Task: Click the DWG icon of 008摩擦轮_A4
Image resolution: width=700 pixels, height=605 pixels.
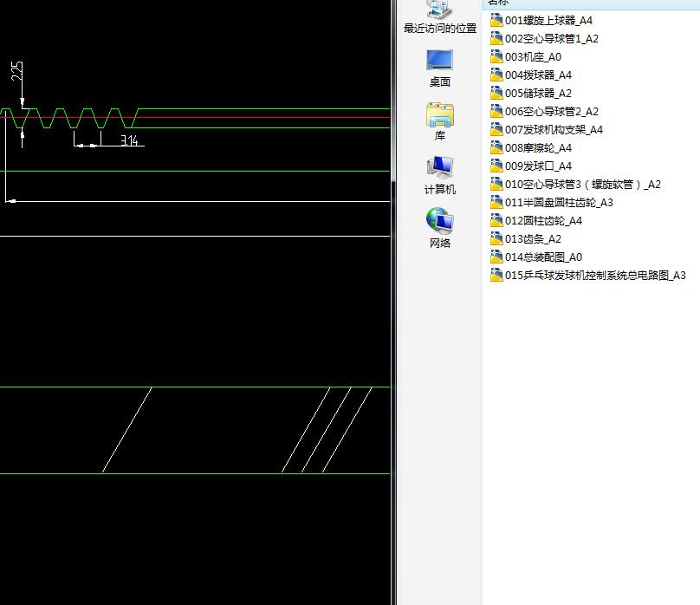Action: click(496, 147)
